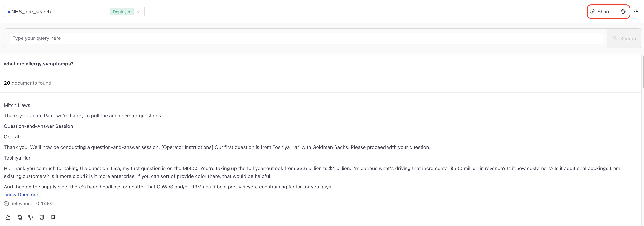Screen dimensions: 644x226
Task: Open search settings sliders icon
Action: [x=636, y=12]
